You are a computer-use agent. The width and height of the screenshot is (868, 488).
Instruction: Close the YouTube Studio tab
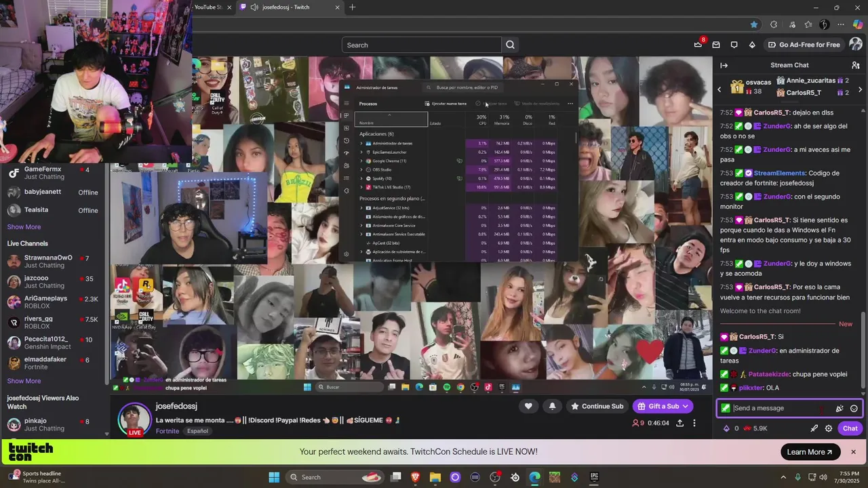pyautogui.click(x=229, y=7)
